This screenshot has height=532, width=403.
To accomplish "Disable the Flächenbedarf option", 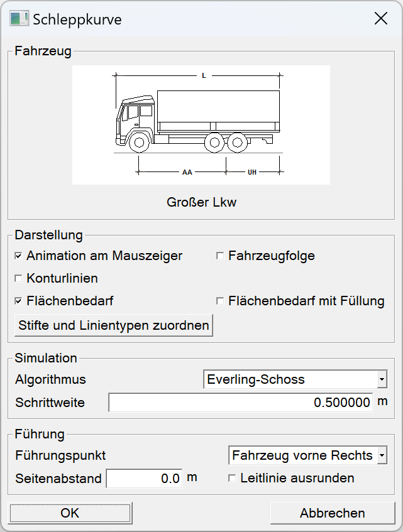I will [19, 301].
